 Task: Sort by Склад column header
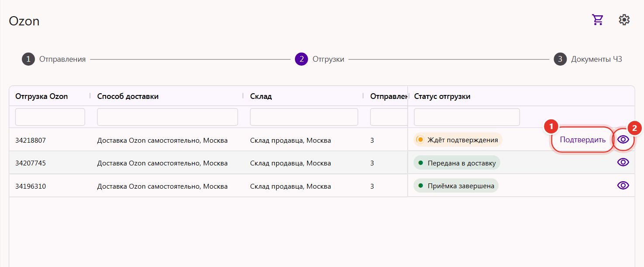(x=261, y=96)
